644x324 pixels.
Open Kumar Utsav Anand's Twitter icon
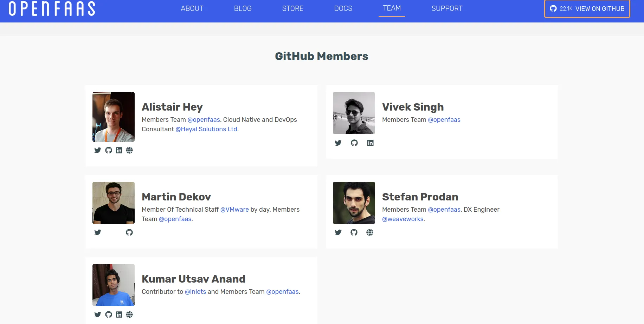pyautogui.click(x=98, y=315)
